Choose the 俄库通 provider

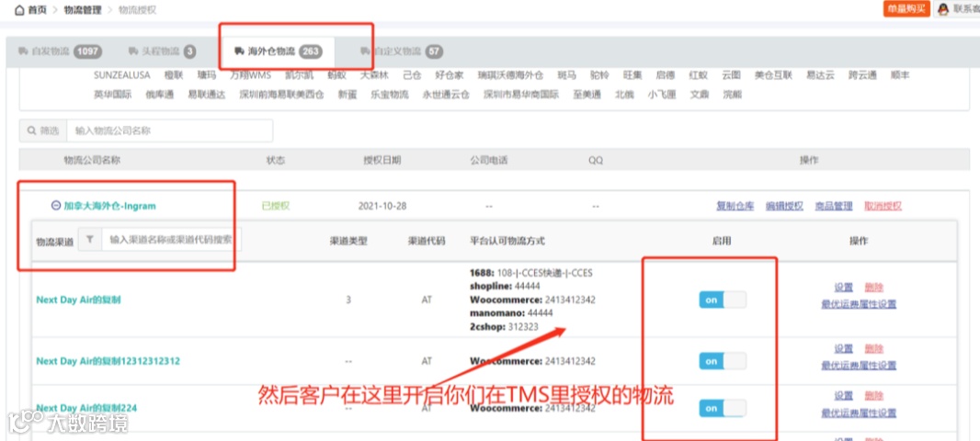[x=159, y=95]
